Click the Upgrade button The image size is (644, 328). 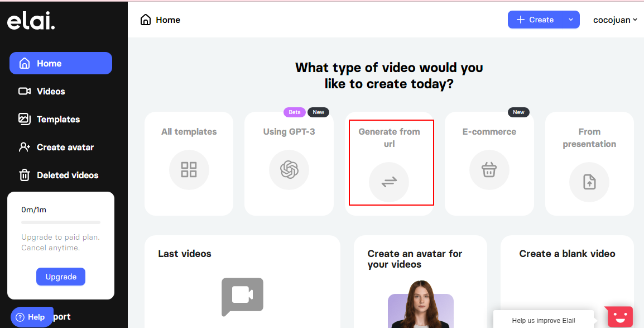click(61, 277)
